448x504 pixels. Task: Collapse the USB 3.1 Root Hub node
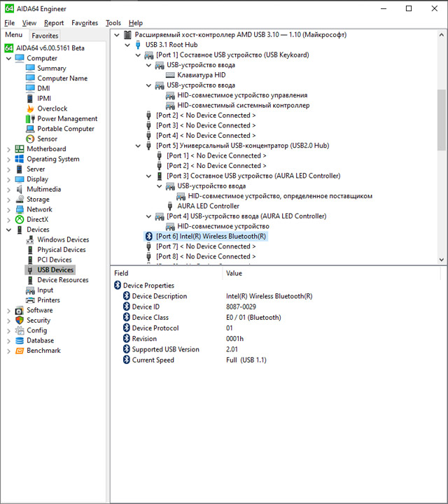click(127, 45)
